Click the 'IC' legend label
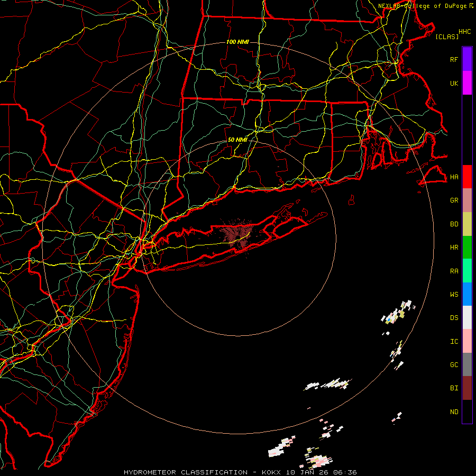 pos(454,342)
